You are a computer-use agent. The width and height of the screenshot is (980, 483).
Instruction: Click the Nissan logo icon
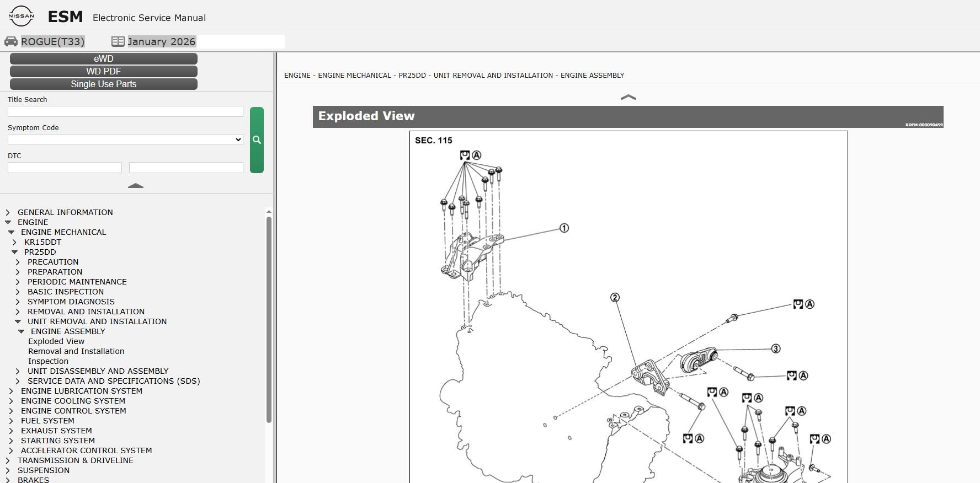[21, 17]
